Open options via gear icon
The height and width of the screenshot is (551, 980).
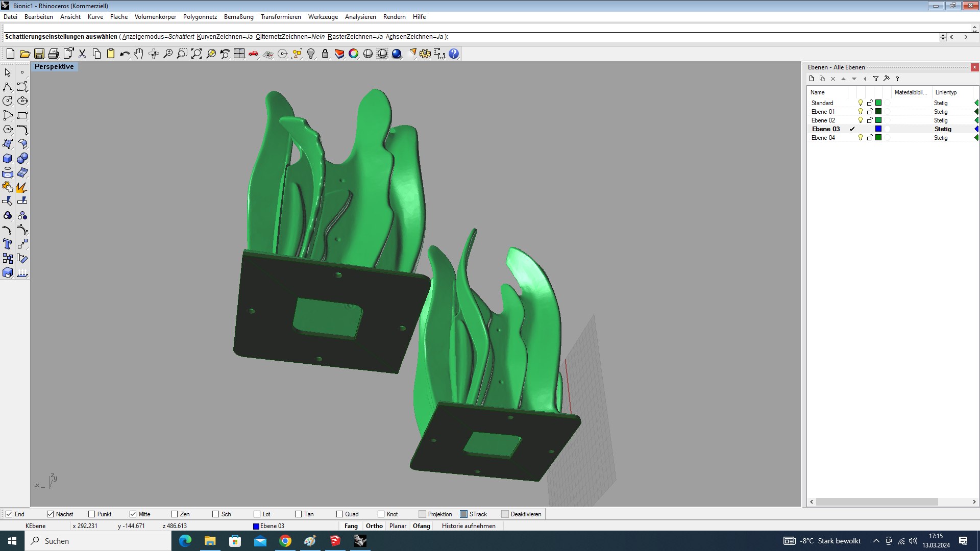(x=425, y=54)
